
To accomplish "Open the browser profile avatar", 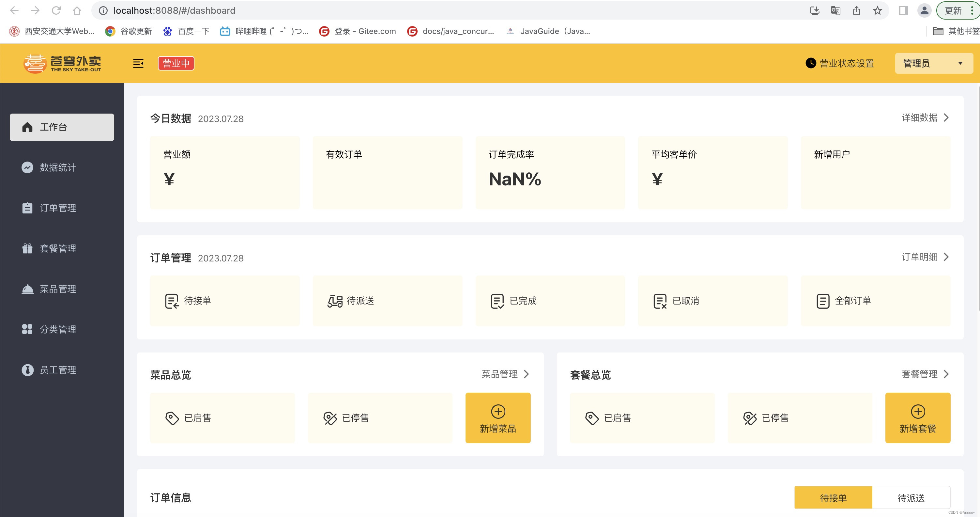I will click(924, 10).
